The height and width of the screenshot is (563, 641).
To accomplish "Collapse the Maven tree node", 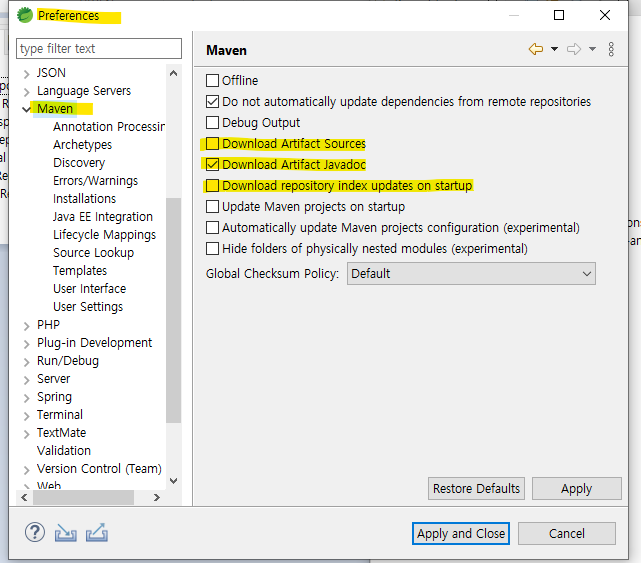I will click(x=27, y=110).
